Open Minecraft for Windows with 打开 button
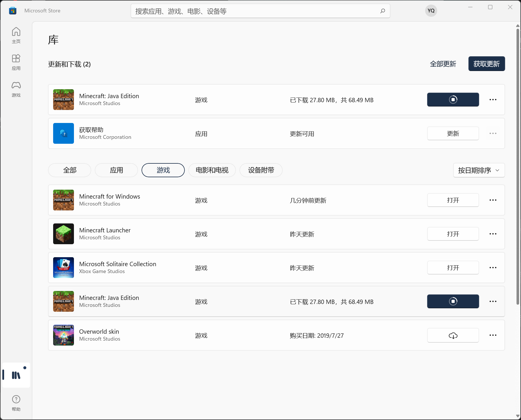The image size is (521, 420). tap(453, 200)
